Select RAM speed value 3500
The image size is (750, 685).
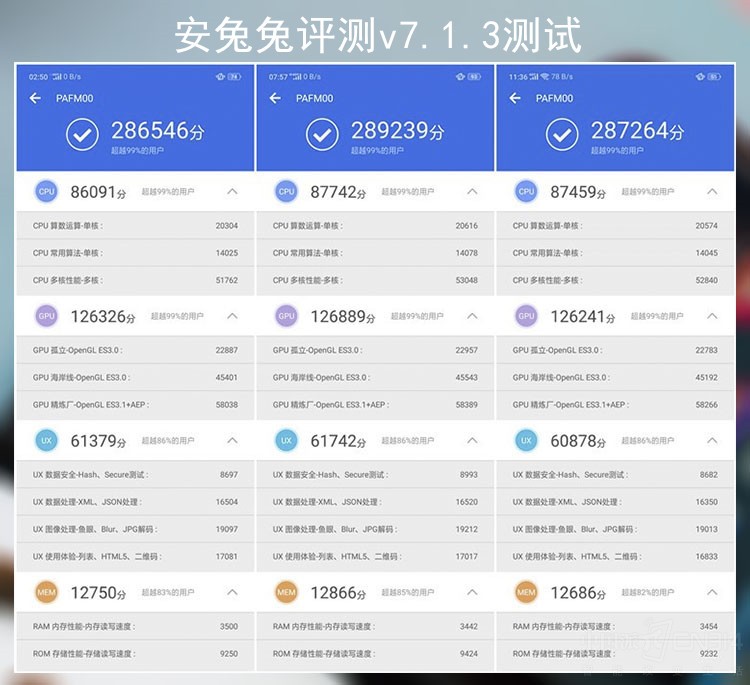click(x=229, y=627)
